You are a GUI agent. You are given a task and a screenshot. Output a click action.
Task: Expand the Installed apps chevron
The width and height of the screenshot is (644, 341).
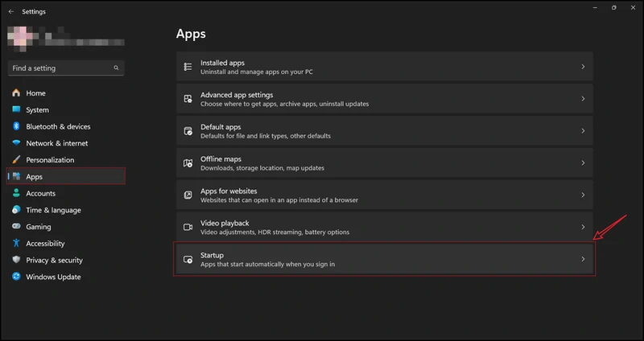point(583,67)
